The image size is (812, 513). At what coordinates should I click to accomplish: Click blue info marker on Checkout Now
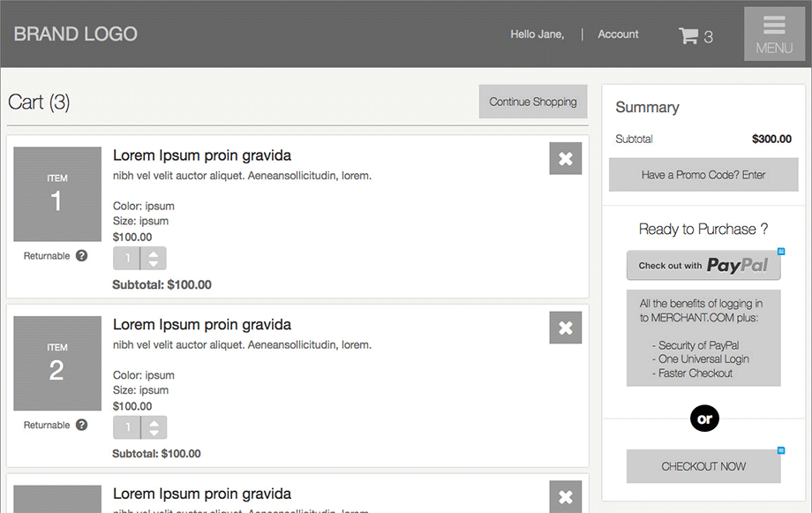tap(781, 450)
